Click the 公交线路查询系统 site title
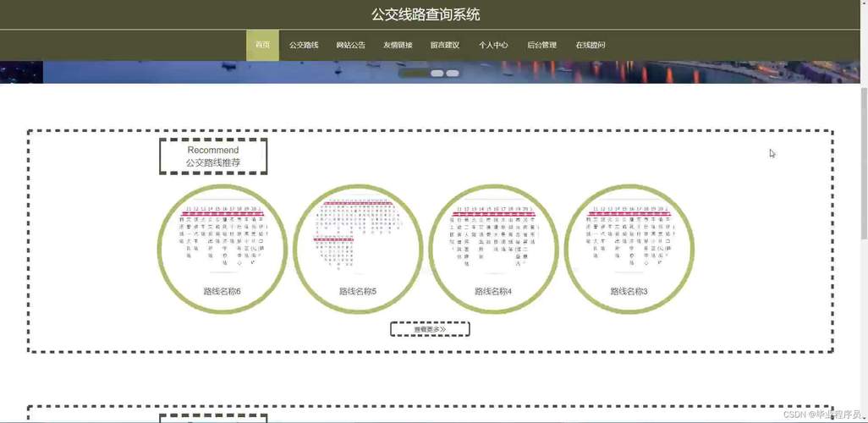Viewport: 868px width, 423px height. (426, 14)
